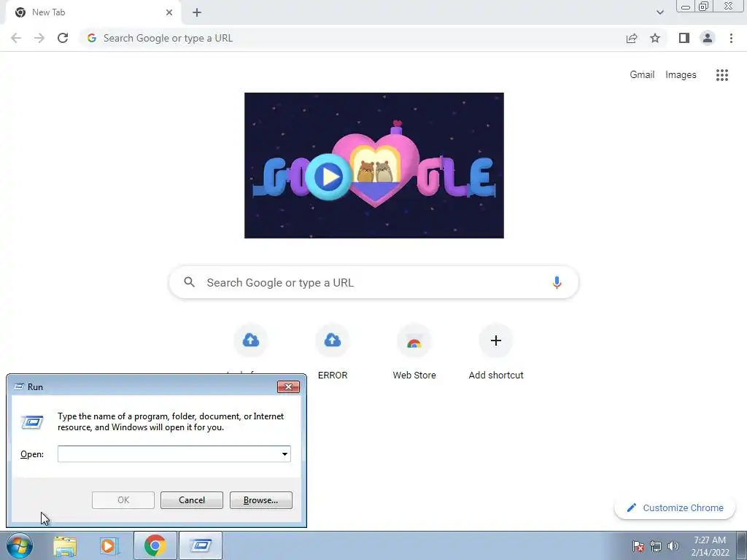Open the Windows Start menu orb

(x=20, y=545)
